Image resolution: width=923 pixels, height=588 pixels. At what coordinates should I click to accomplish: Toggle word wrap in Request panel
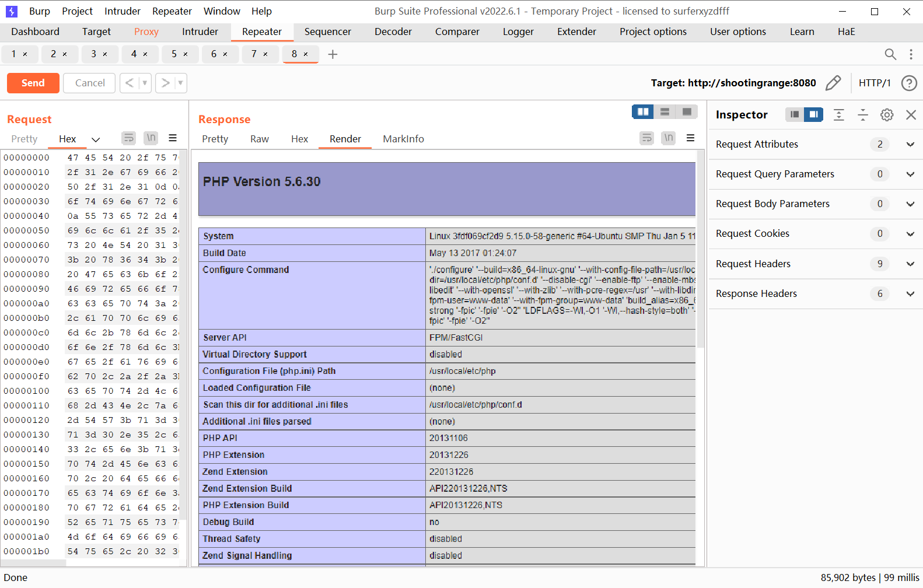128,138
